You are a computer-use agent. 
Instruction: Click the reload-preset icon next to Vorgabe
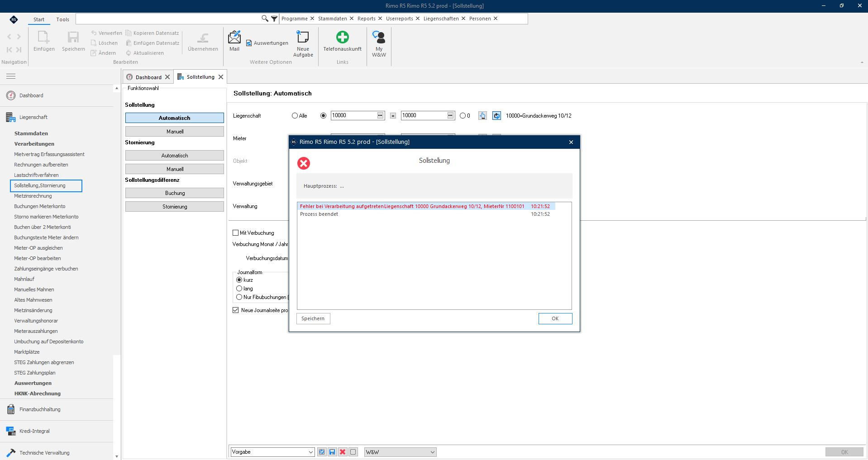coord(322,452)
